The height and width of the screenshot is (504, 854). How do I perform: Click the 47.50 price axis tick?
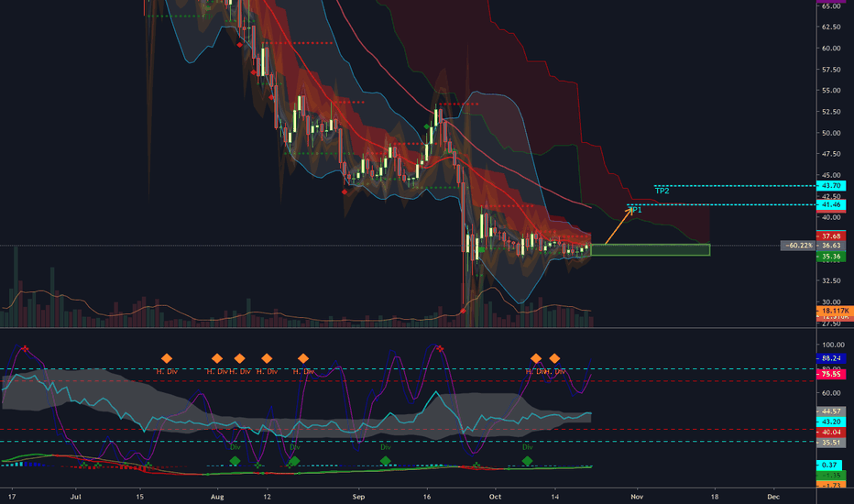pyautogui.click(x=831, y=154)
